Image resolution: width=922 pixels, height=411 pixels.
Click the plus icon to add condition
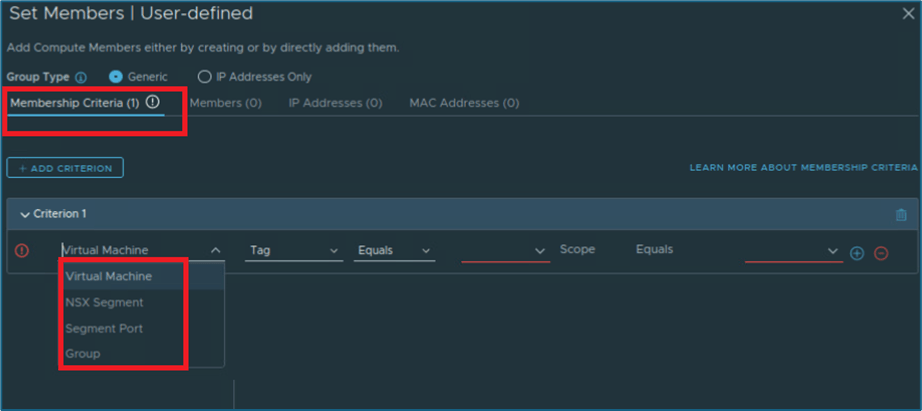(857, 253)
